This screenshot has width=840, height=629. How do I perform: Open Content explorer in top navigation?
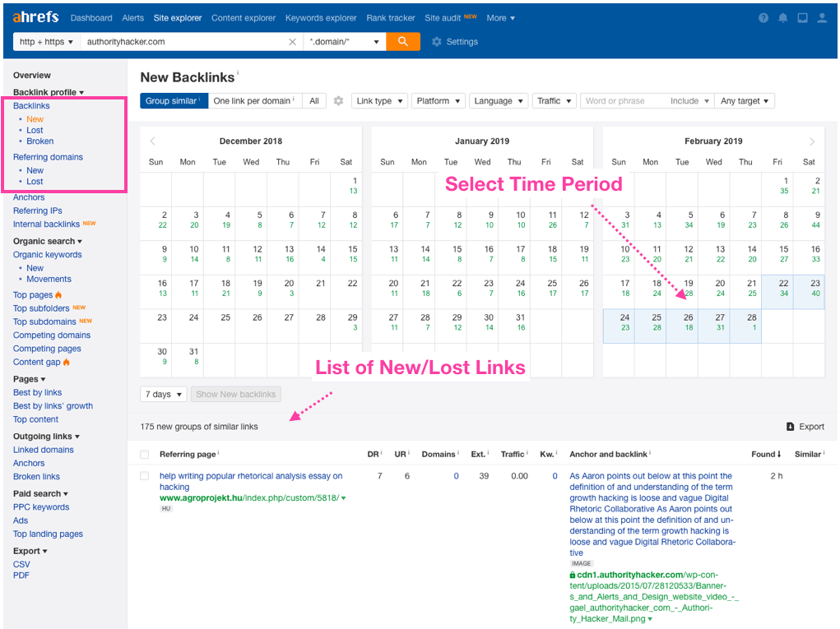click(x=244, y=17)
